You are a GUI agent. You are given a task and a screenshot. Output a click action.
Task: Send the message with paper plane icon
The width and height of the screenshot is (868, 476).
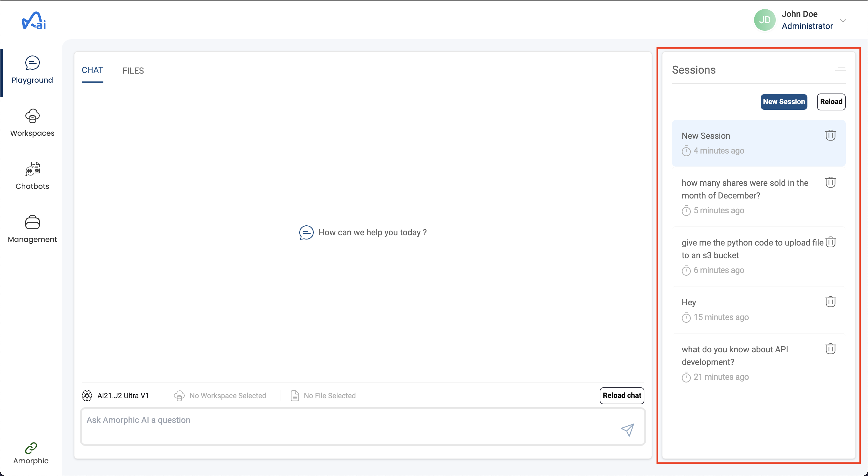click(627, 430)
